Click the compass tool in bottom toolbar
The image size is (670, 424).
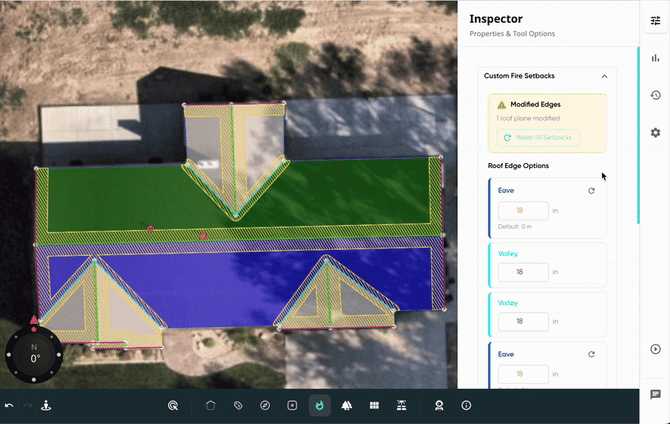point(265,405)
